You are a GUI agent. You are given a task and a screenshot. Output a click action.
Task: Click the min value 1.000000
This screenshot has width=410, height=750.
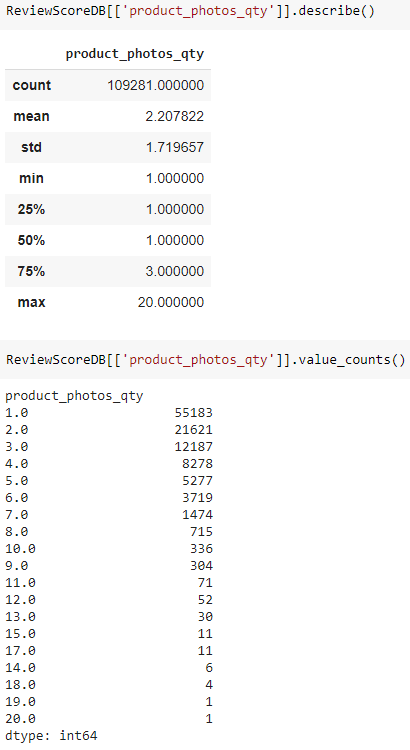pyautogui.click(x=175, y=178)
